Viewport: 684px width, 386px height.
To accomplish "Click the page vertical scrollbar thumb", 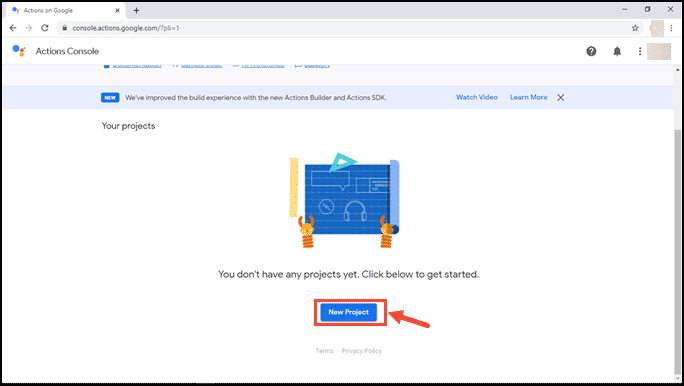I will click(677, 253).
